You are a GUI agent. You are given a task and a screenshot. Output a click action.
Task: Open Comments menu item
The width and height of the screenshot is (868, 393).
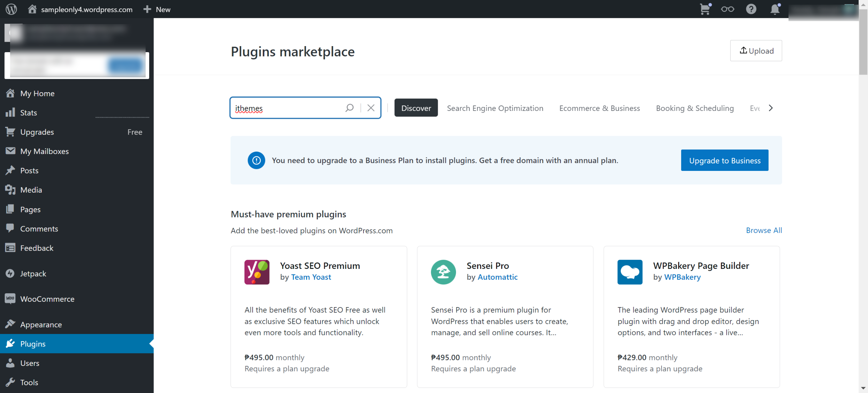click(x=77, y=229)
